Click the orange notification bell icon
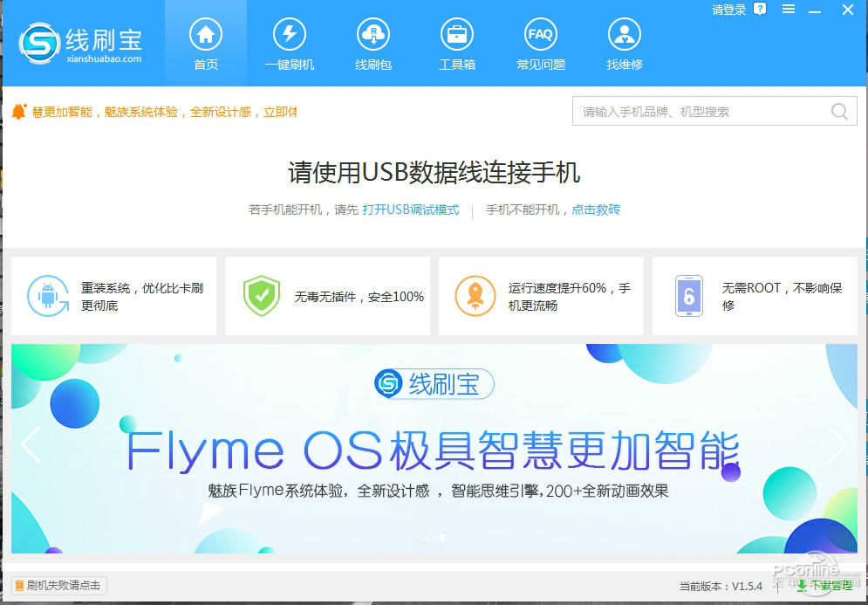This screenshot has width=868, height=605. tap(19, 112)
